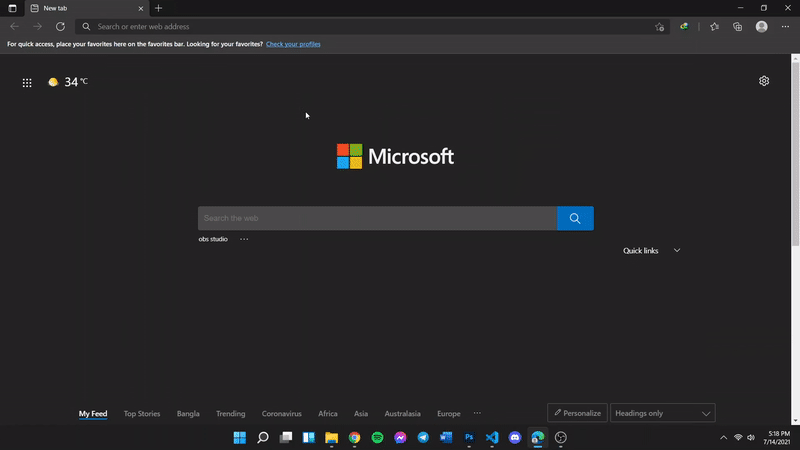800x450 pixels.
Task: Open page settings gear icon
Action: [764, 81]
